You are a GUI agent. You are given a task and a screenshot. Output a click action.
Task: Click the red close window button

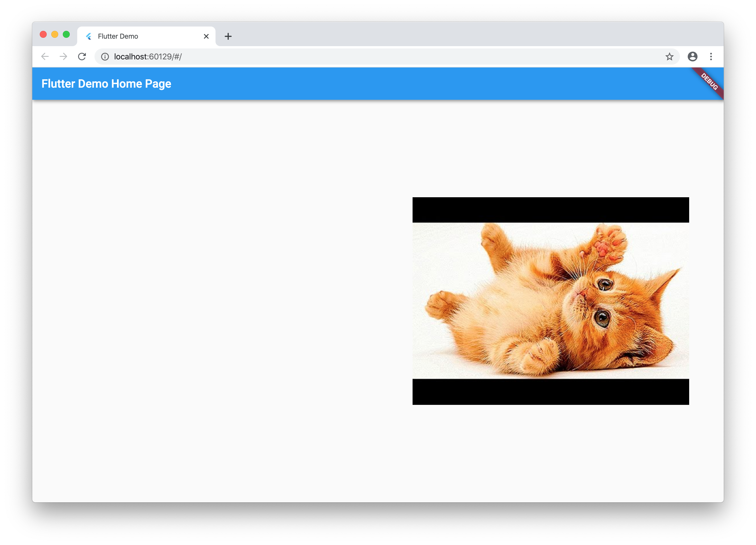[x=43, y=34]
